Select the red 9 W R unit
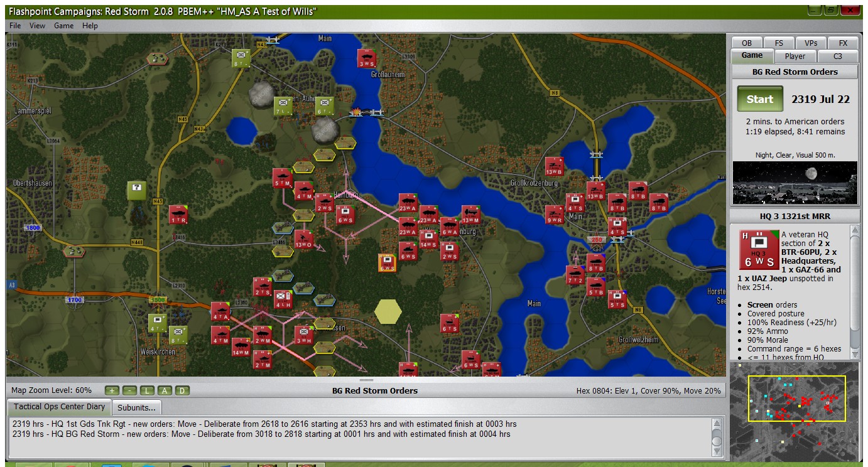This screenshot has height=467, width=868. coord(554,215)
